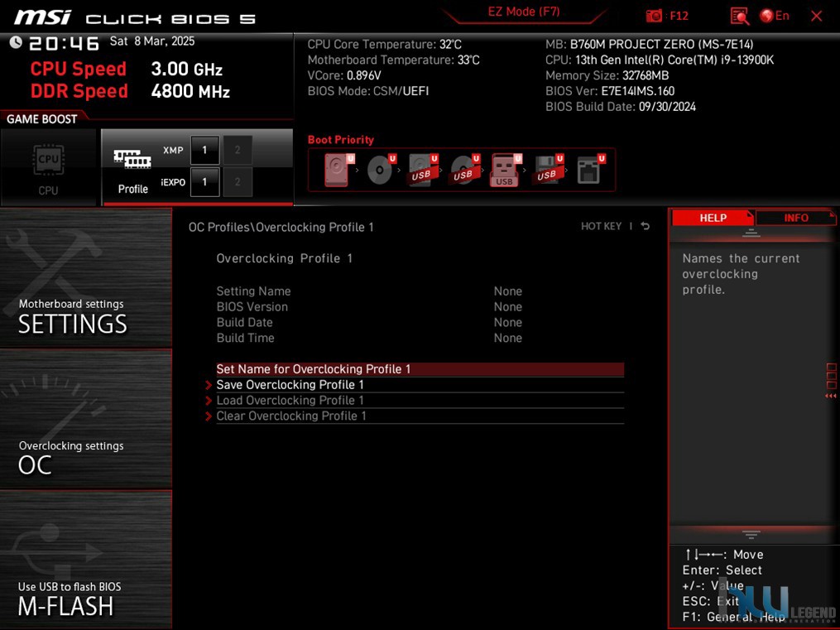
Task: Click the Memory Size 32768MB line
Action: tap(607, 75)
